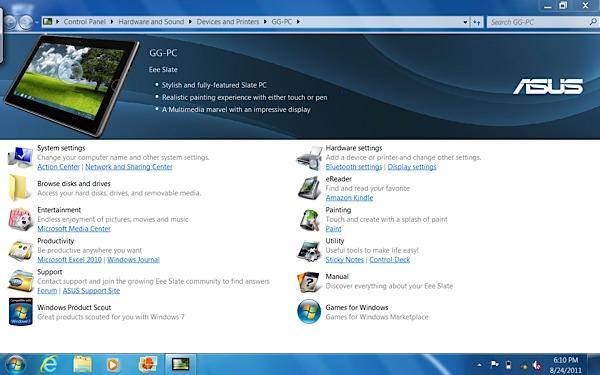This screenshot has width=600, height=375.
Task: Click the taskbar clock showing 6:10 PM
Action: point(566,365)
